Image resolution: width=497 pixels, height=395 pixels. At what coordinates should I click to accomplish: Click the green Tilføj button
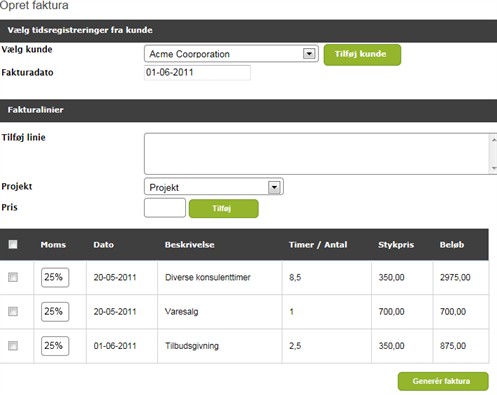[223, 209]
